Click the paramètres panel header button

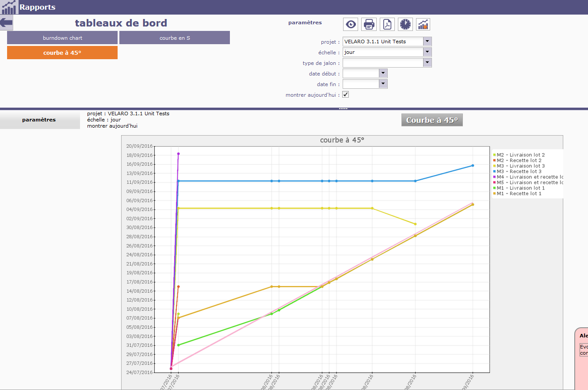coord(39,120)
